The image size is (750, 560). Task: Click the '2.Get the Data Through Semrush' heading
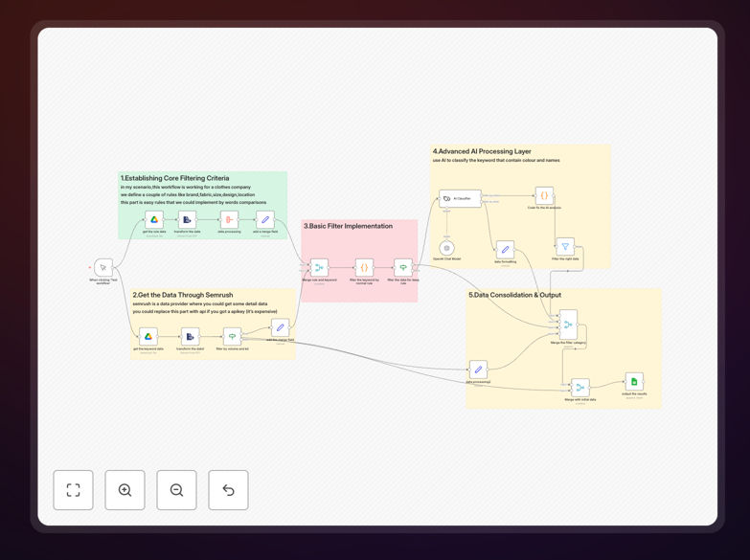[183, 295]
